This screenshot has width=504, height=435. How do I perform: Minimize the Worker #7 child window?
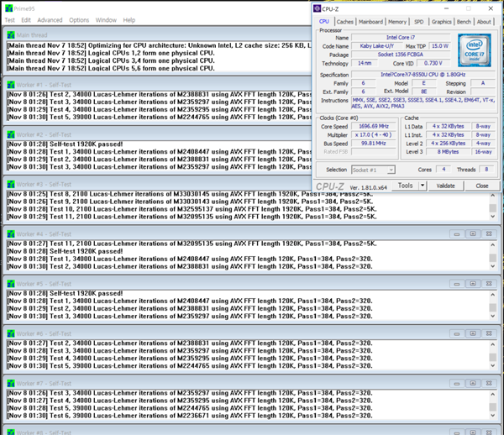pos(456,383)
